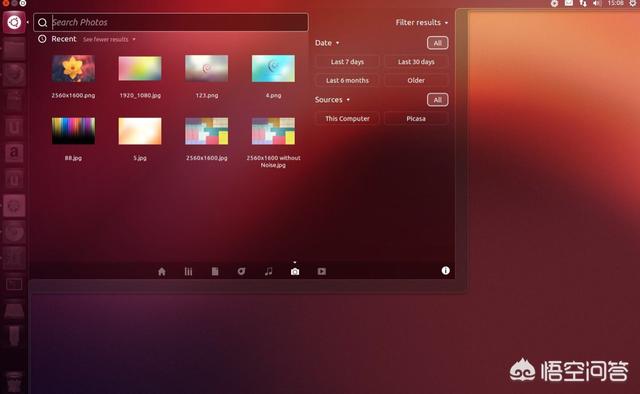Open the 2560x1600.png flower thumbnail

pyautogui.click(x=73, y=69)
